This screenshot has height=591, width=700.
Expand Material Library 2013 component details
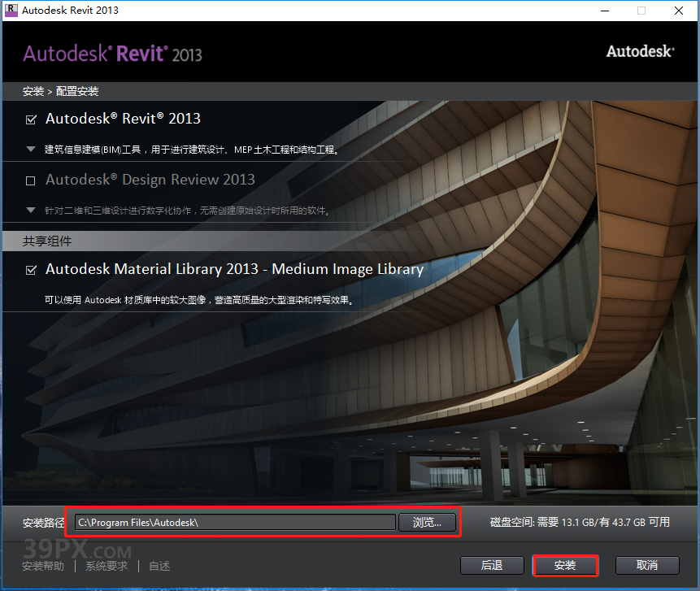click(31, 299)
